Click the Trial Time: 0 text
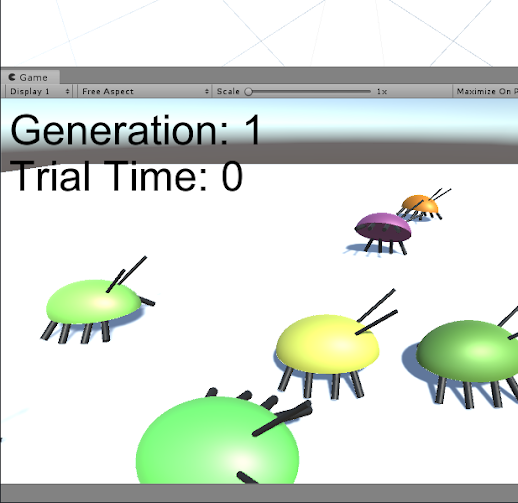This screenshot has height=503, width=518. [x=126, y=176]
